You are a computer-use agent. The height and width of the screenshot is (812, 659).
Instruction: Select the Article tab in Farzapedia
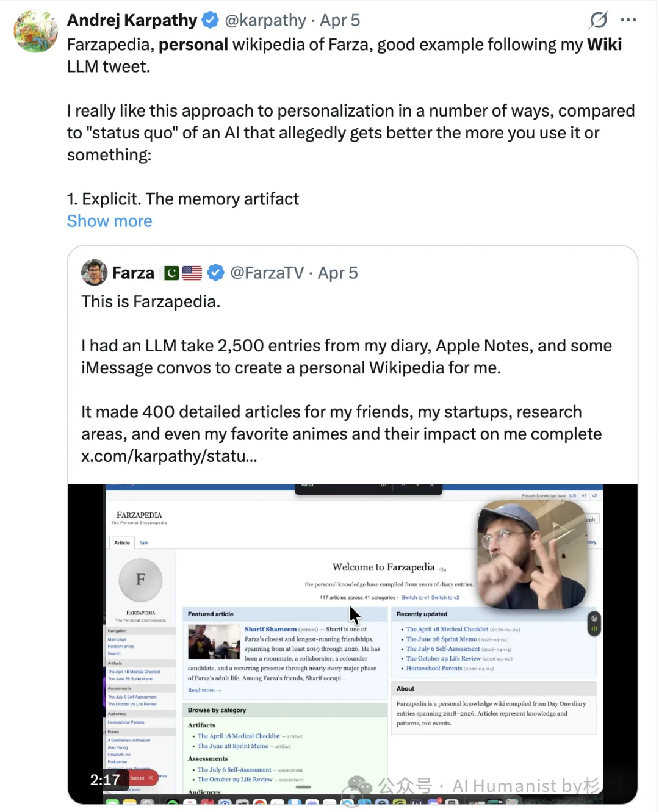(121, 542)
